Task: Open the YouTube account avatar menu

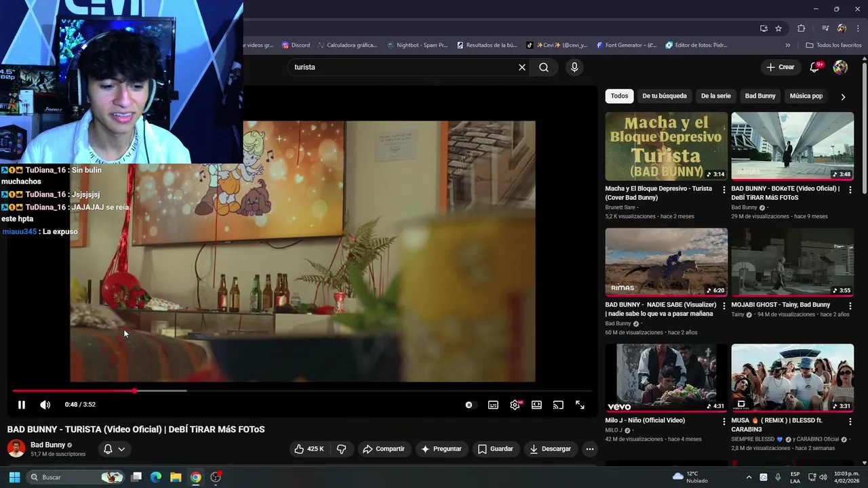Action: click(x=840, y=67)
